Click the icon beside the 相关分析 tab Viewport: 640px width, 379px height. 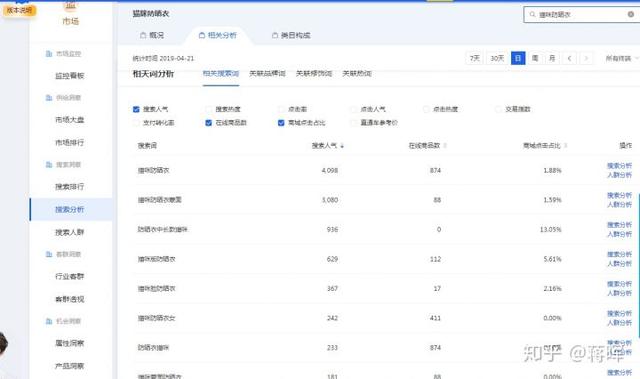tap(202, 35)
